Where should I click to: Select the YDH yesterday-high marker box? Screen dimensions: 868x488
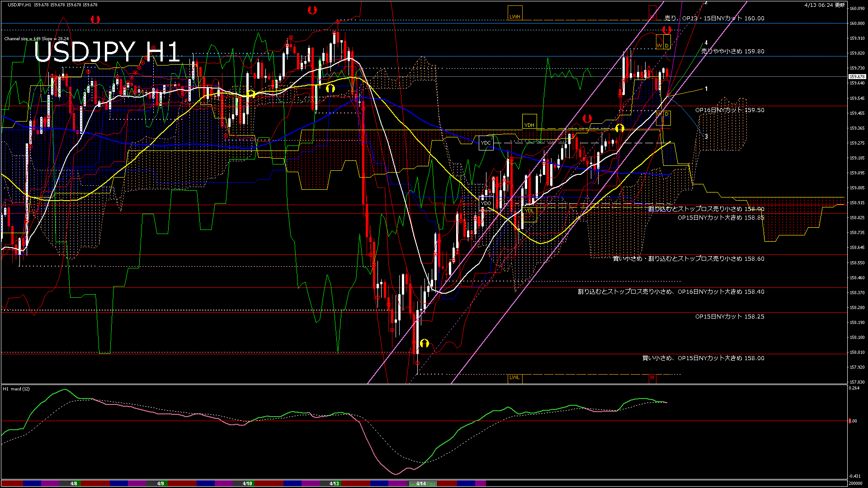[x=529, y=121]
